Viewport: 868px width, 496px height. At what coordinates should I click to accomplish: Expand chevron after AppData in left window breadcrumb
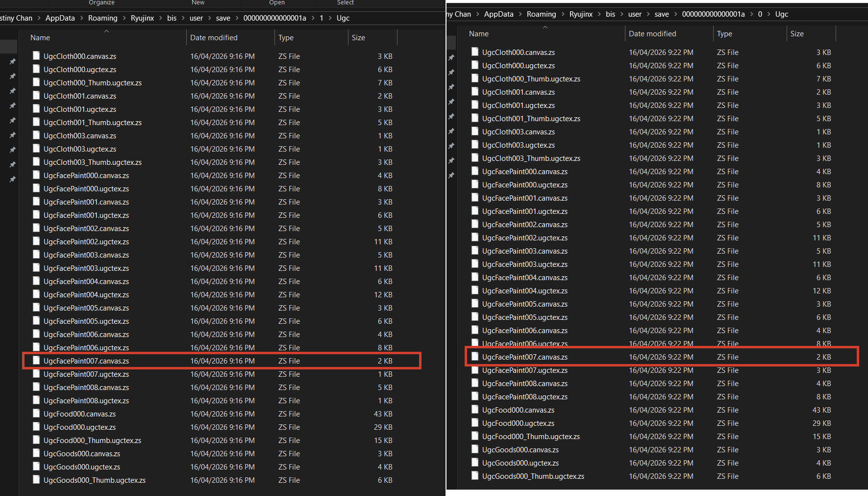[81, 18]
